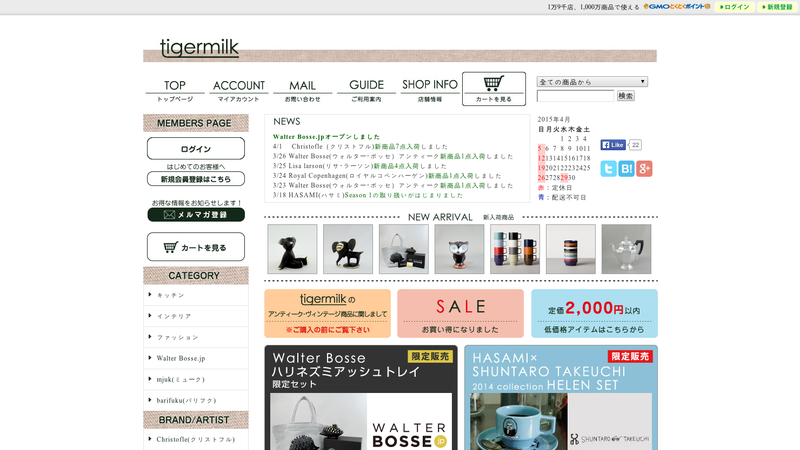Image resolution: width=800 pixels, height=450 pixels.
Task: Share on Twitter icon
Action: point(608,169)
